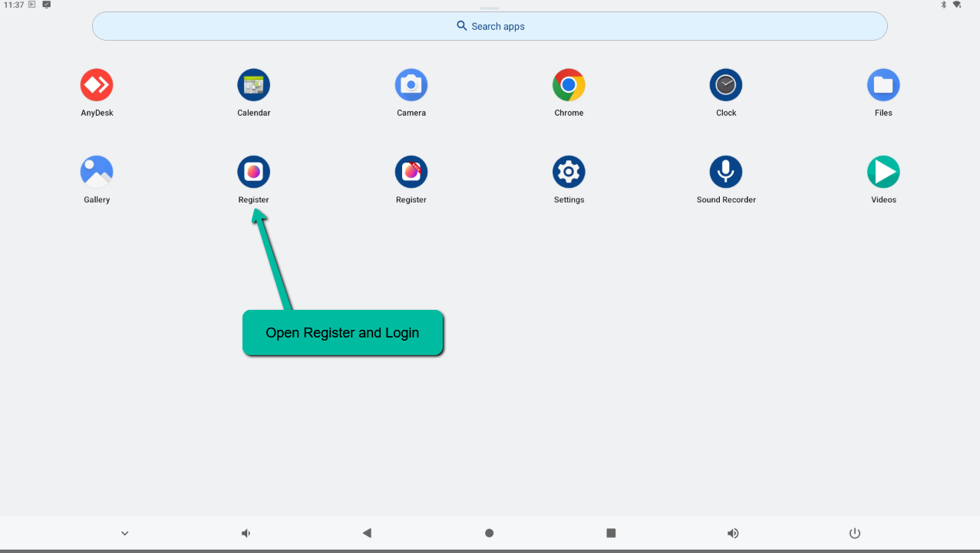980x553 pixels.
Task: Open the Clock app
Action: [x=726, y=85]
